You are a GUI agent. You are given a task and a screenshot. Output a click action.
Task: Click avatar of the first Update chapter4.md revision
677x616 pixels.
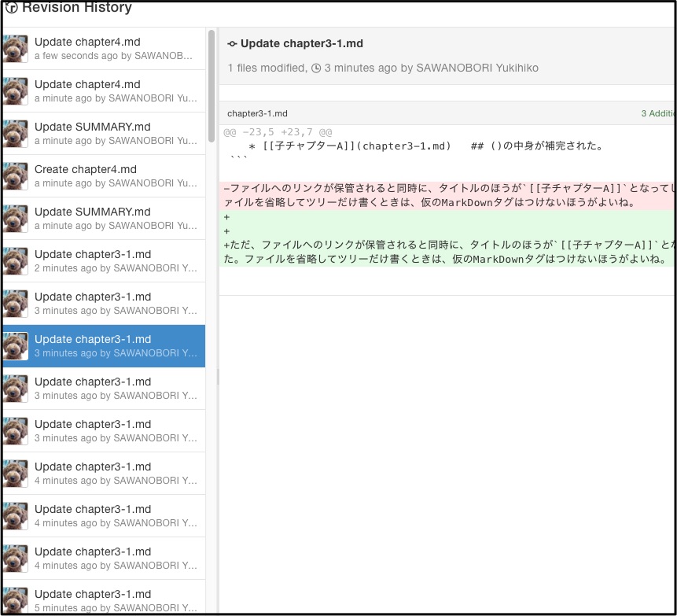16,49
